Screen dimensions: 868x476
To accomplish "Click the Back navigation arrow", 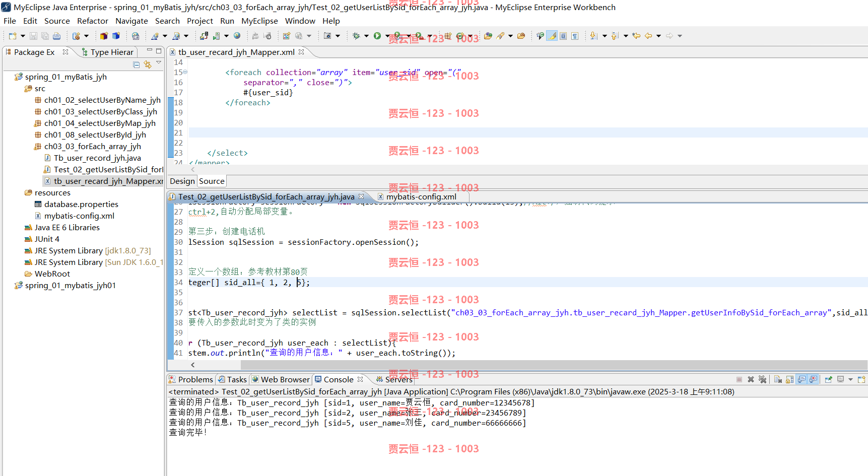I will click(x=648, y=36).
